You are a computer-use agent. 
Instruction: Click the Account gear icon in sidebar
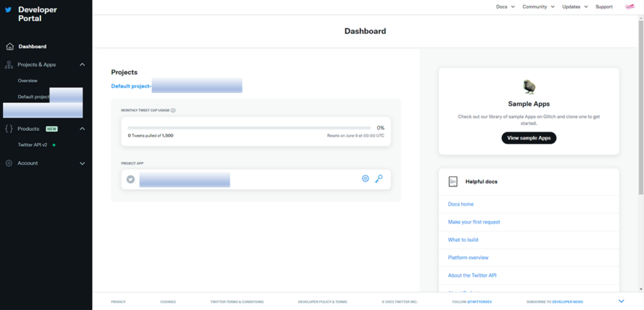coord(9,163)
